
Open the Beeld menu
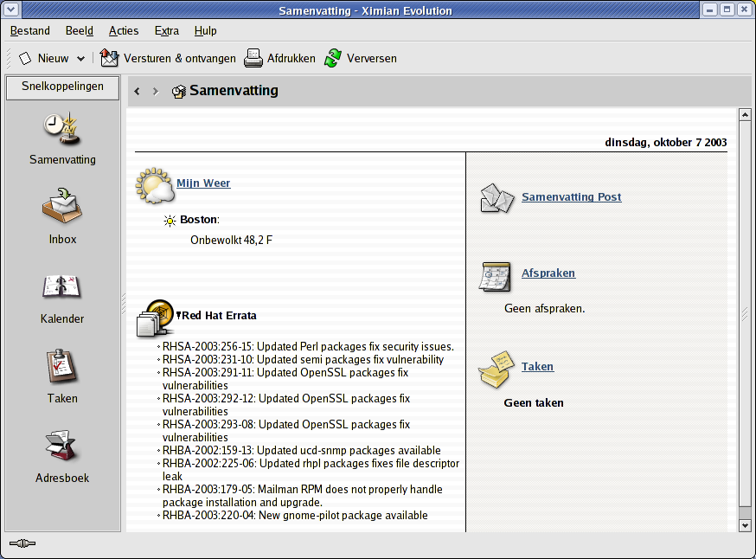[x=79, y=31]
